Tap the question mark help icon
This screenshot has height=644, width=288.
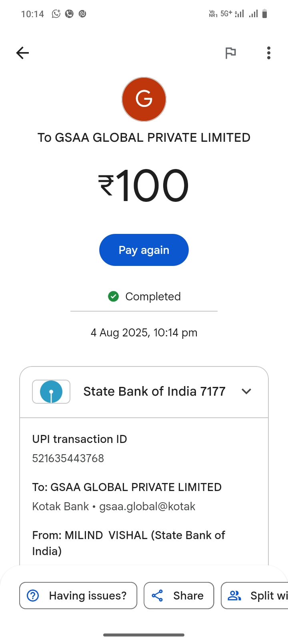pyautogui.click(x=33, y=596)
